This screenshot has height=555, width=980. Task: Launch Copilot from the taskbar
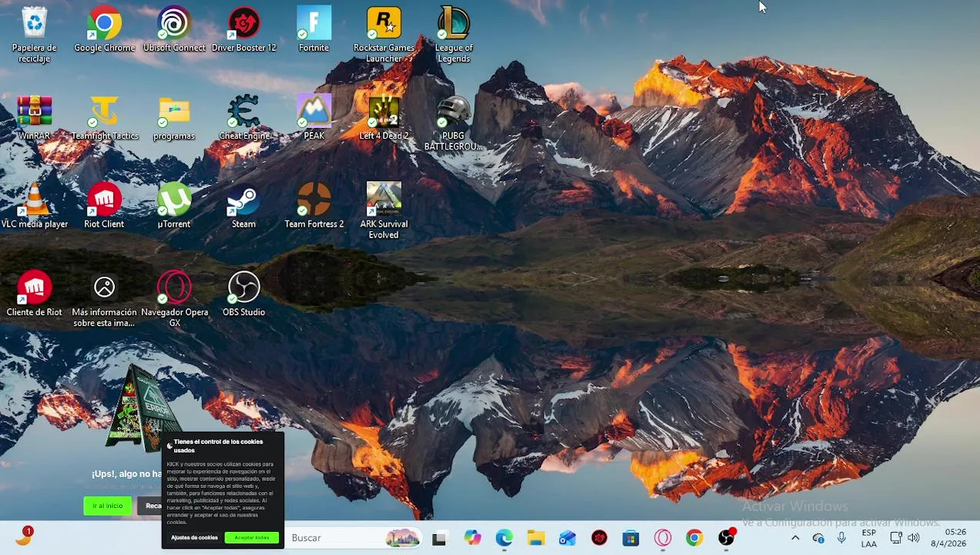pos(472,538)
